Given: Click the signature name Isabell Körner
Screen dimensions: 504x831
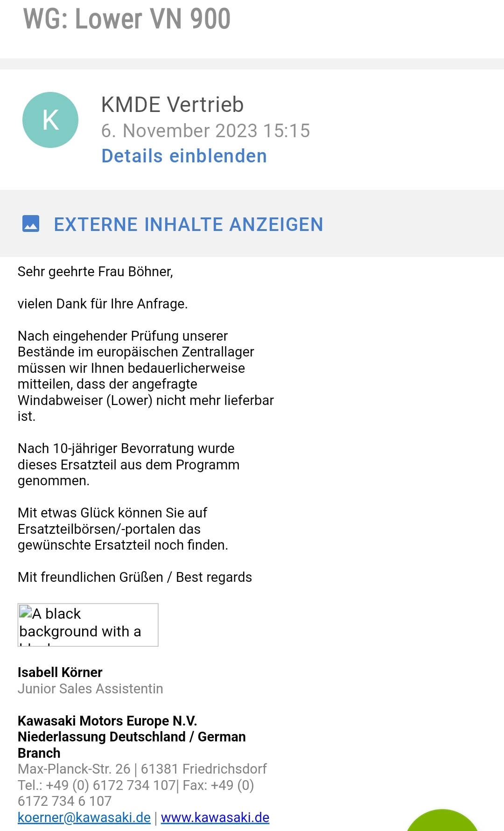Looking at the screenshot, I should (x=60, y=672).
